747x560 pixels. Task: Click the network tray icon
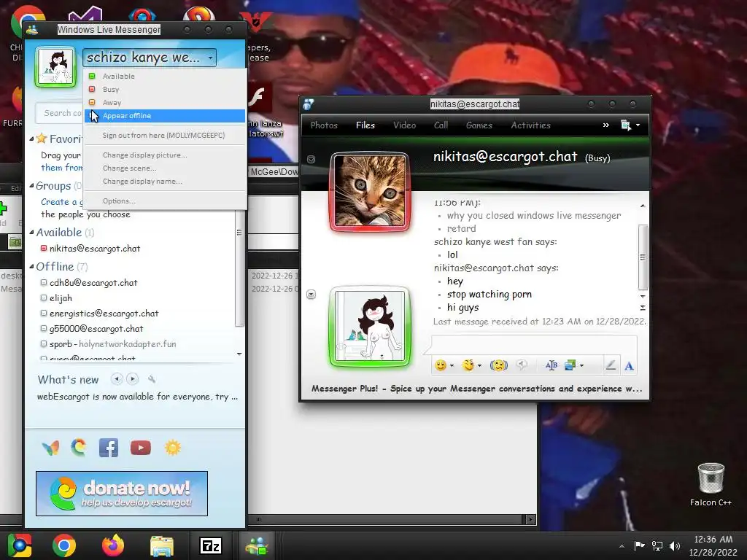click(x=657, y=545)
